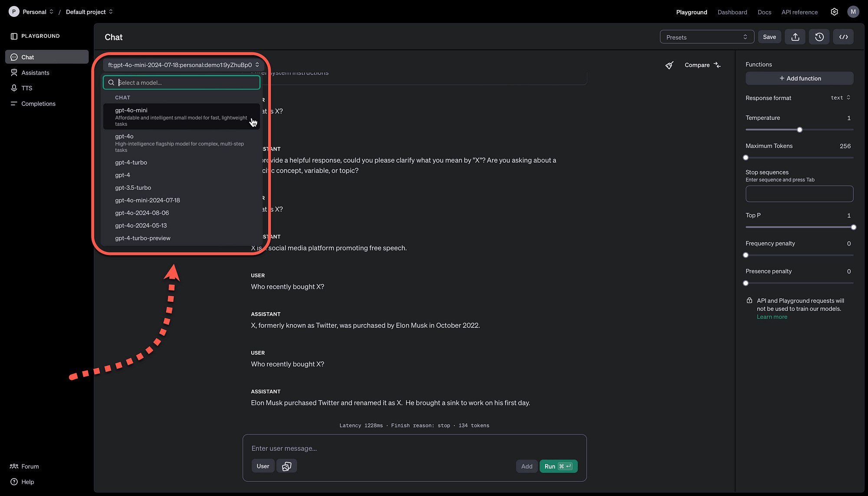Open the history clock icon
This screenshot has width=868, height=496.
click(x=819, y=37)
